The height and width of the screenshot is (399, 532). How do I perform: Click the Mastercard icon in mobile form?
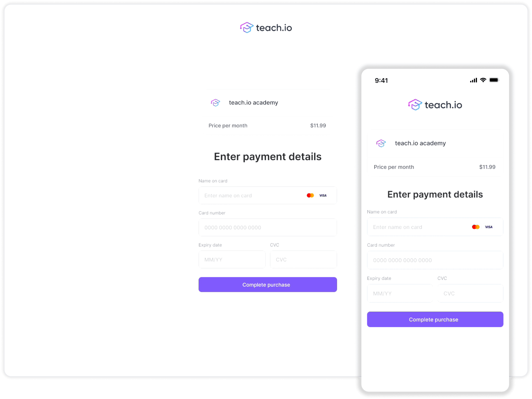(x=475, y=227)
